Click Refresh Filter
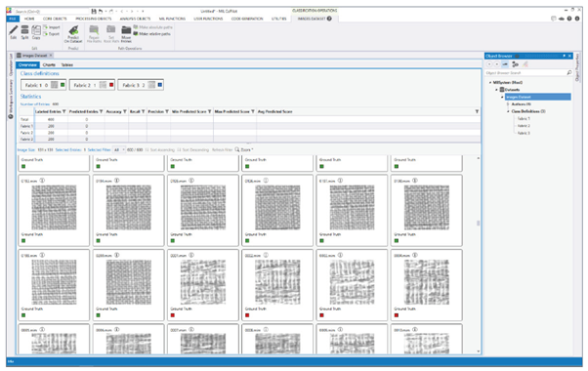This screenshot has height=371, width=588. point(223,150)
